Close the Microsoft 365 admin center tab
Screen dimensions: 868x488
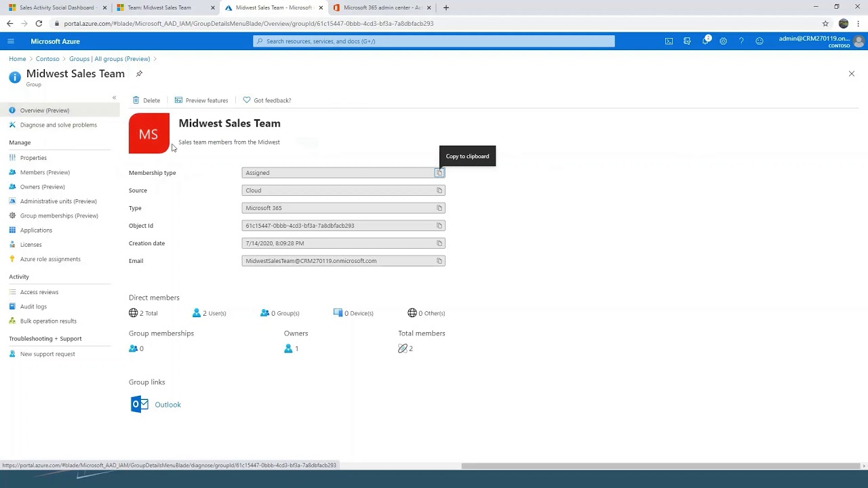429,7
